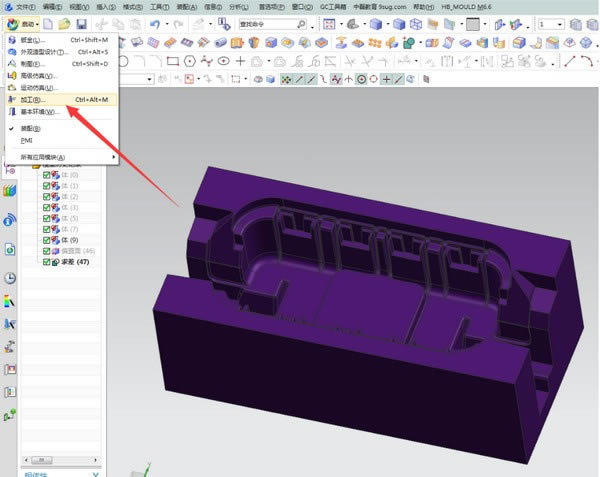Click the Undo arrow icon
This screenshot has width=600, height=477.
click(x=153, y=23)
